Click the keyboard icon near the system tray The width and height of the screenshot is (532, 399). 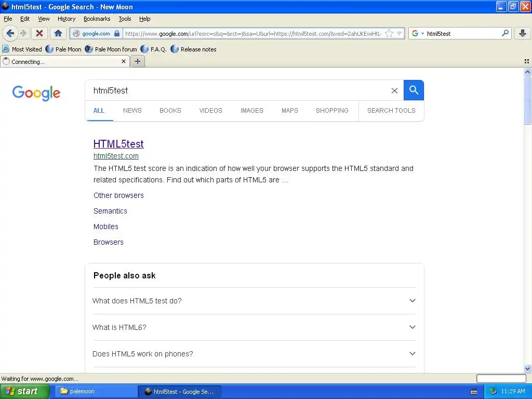pyautogui.click(x=474, y=392)
